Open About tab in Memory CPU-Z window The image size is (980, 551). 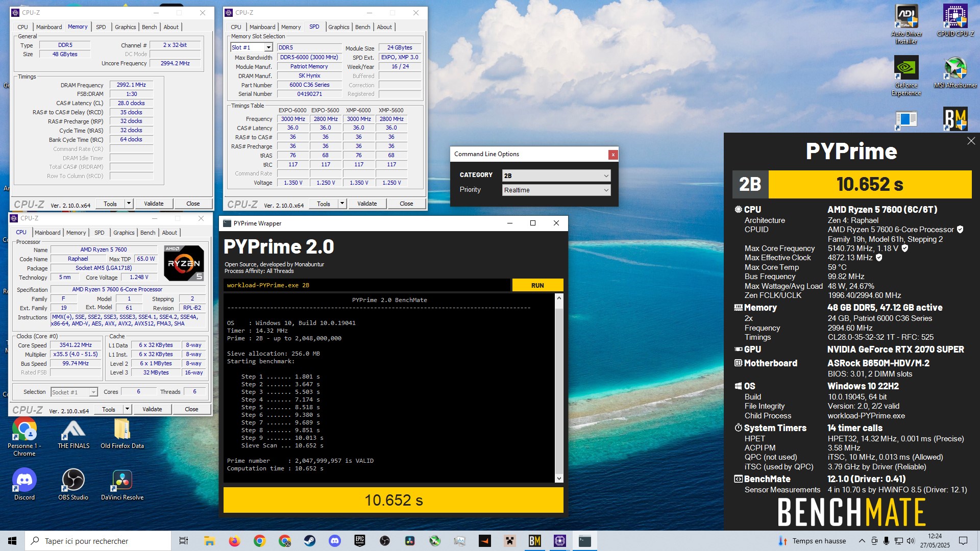click(171, 27)
